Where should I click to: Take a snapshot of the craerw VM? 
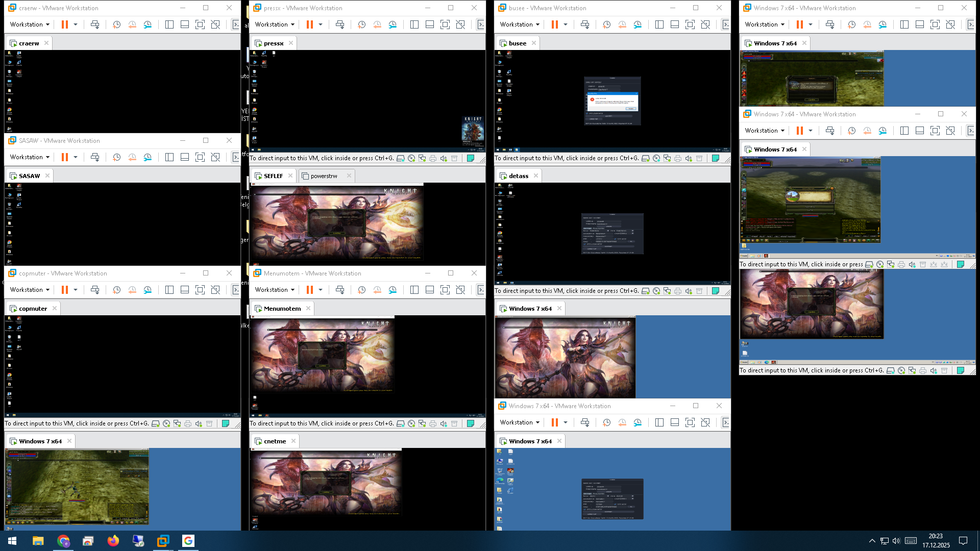click(116, 24)
